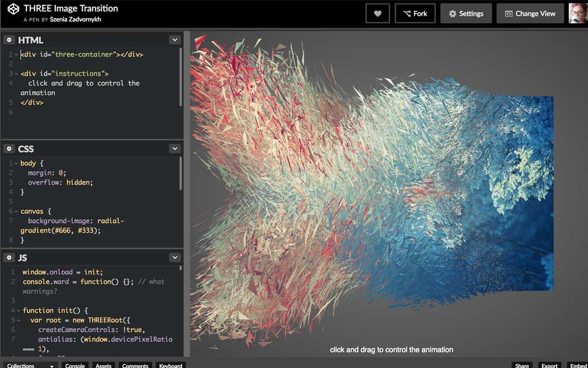Open the JS panel gear settings
The image size is (588, 368).
9,258
